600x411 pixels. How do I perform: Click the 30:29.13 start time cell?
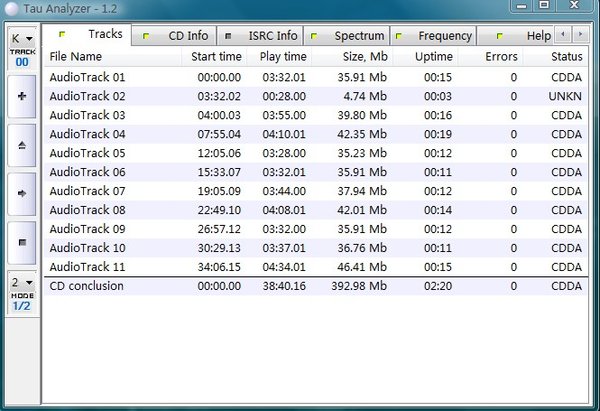pos(219,248)
